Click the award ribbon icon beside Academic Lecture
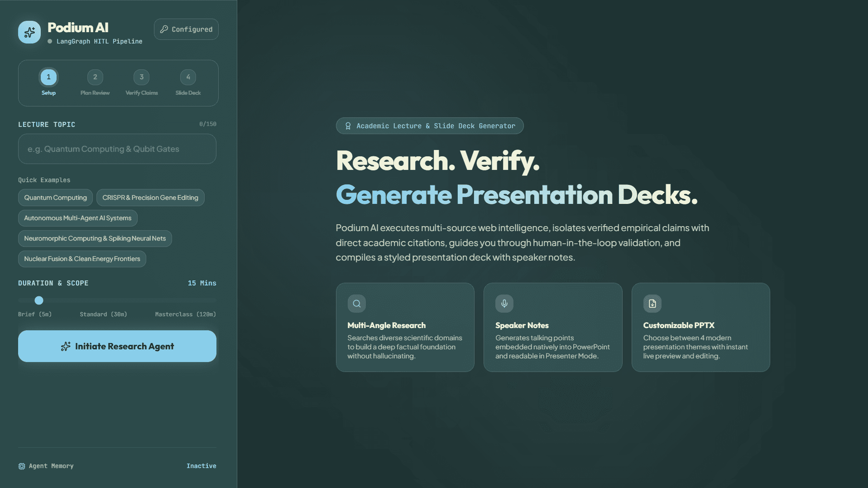 pos(348,126)
